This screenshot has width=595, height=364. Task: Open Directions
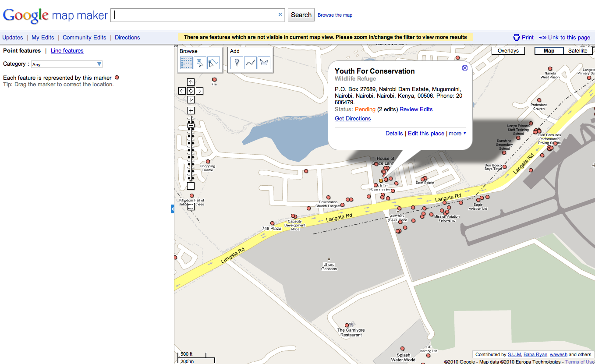click(127, 38)
